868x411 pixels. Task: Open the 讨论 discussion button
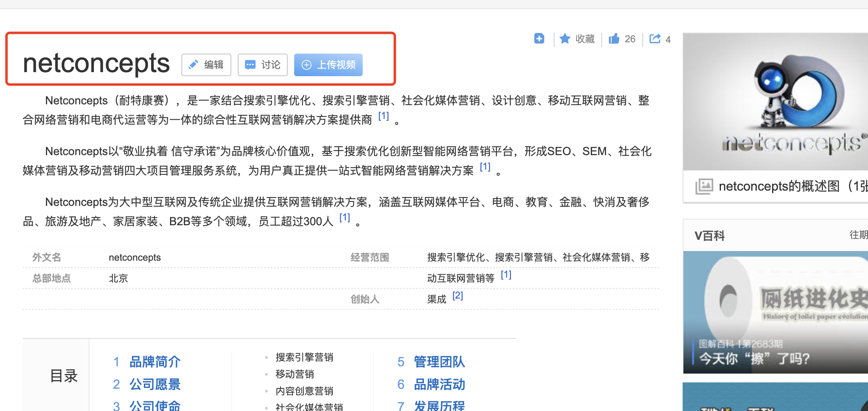click(262, 65)
